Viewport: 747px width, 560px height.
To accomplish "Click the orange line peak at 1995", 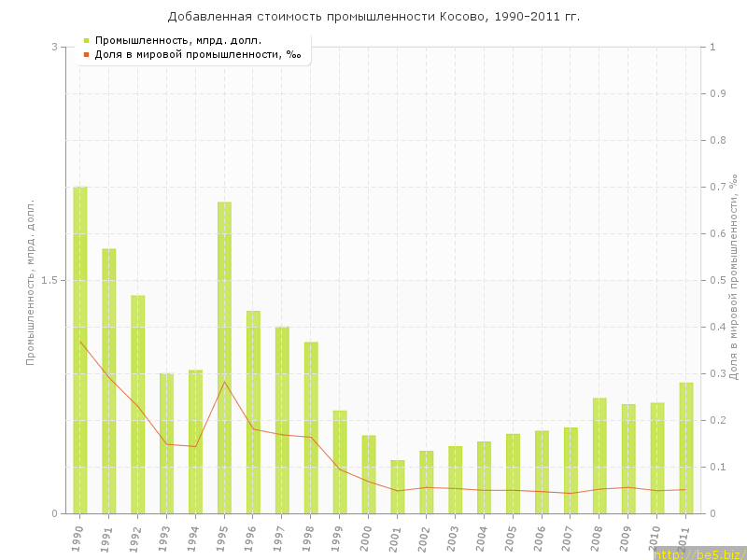I will click(x=224, y=382).
